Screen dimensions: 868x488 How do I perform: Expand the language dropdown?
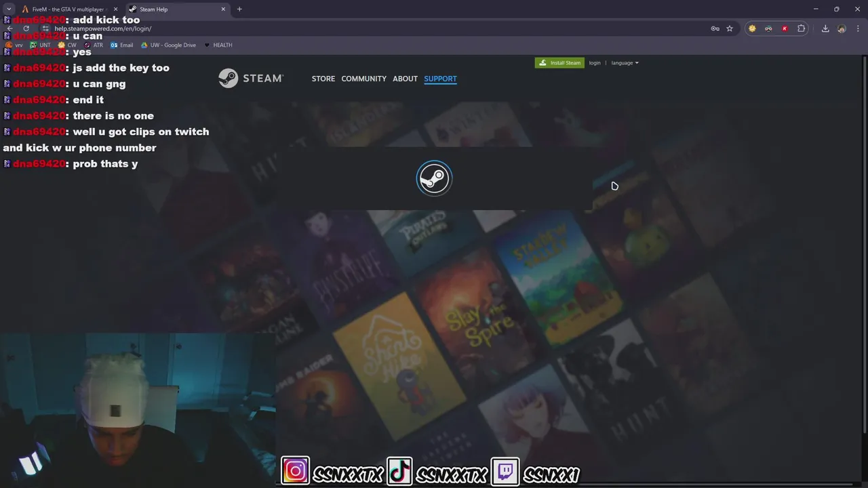pos(625,63)
